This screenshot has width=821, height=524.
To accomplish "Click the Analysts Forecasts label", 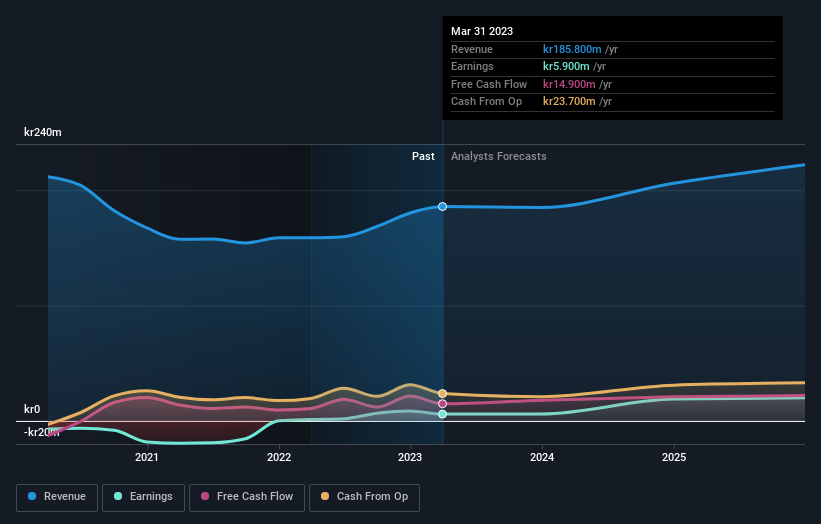I will click(498, 157).
